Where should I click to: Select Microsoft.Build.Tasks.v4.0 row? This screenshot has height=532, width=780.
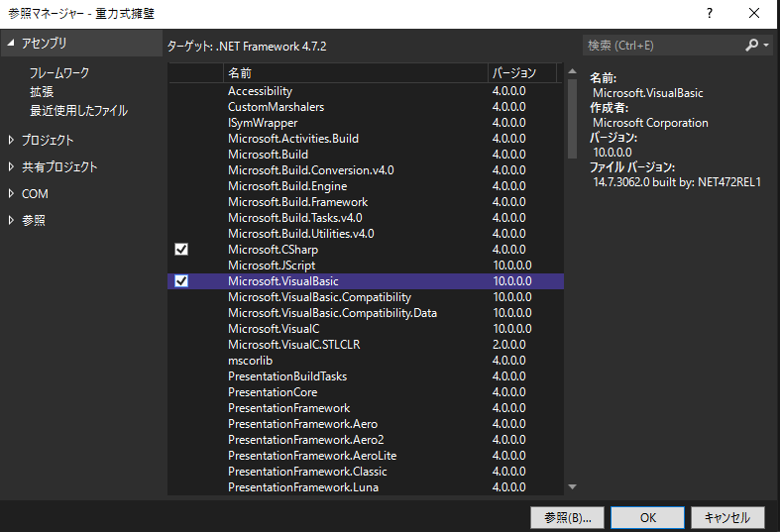(x=366, y=218)
